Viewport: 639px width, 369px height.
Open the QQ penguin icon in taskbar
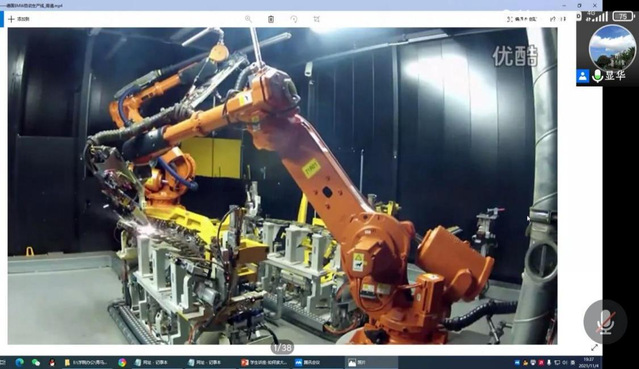[x=52, y=362]
